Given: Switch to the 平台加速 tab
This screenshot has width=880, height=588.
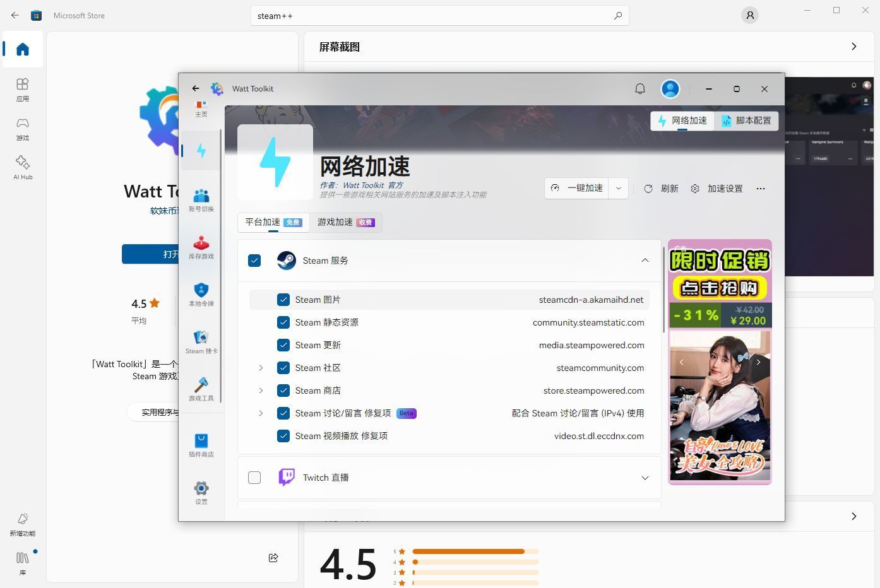Looking at the screenshot, I should point(273,222).
